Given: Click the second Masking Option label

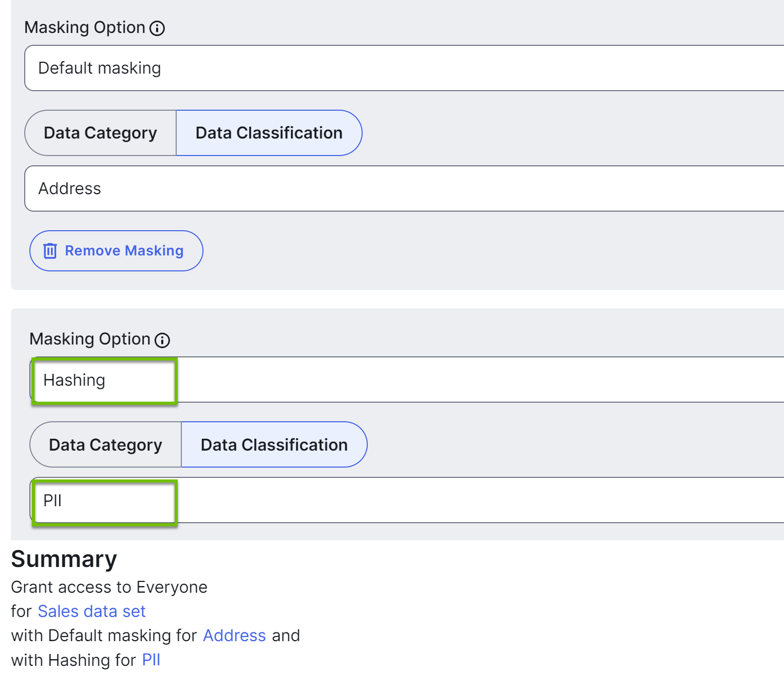Looking at the screenshot, I should tap(90, 339).
